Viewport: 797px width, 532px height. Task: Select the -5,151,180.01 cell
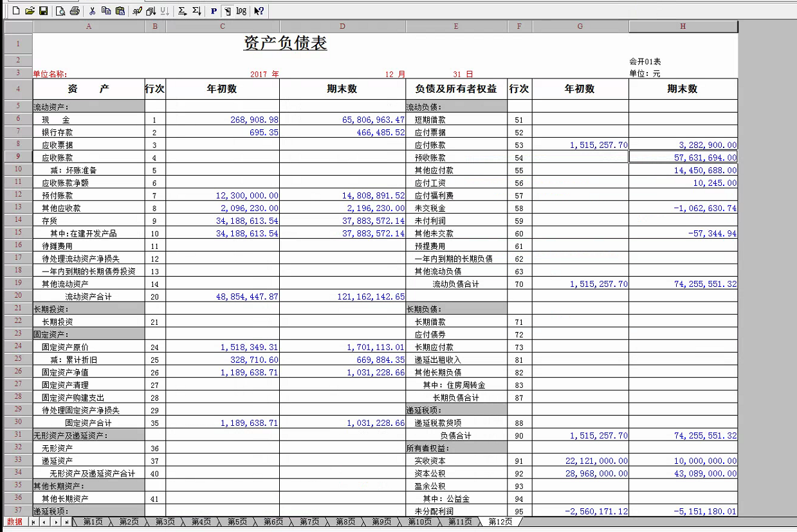click(683, 511)
